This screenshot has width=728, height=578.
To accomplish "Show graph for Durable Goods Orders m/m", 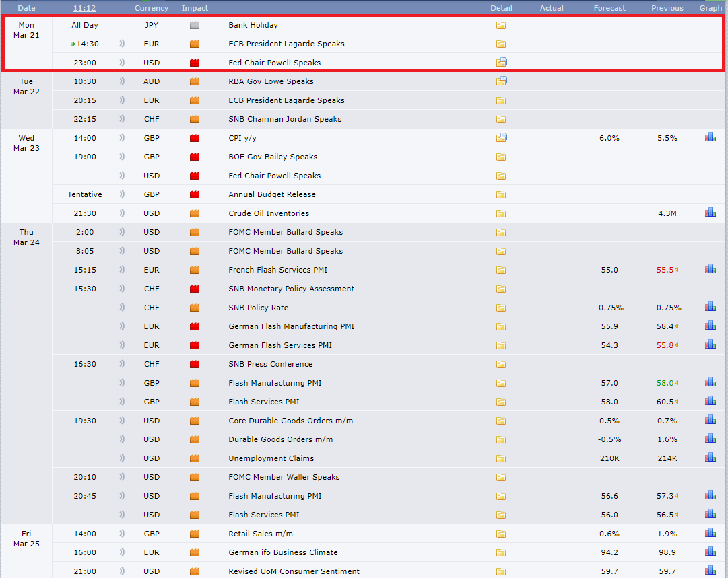I will (710, 439).
